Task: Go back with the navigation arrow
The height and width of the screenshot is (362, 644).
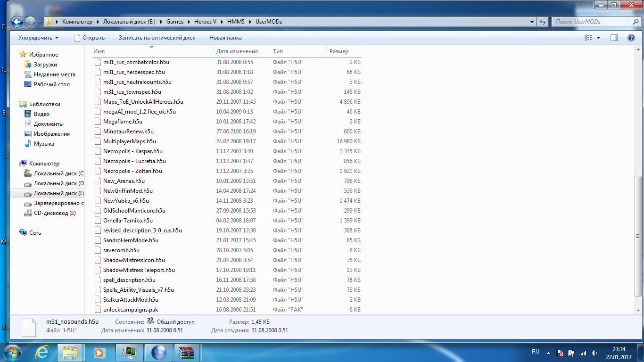Action: 17,22
